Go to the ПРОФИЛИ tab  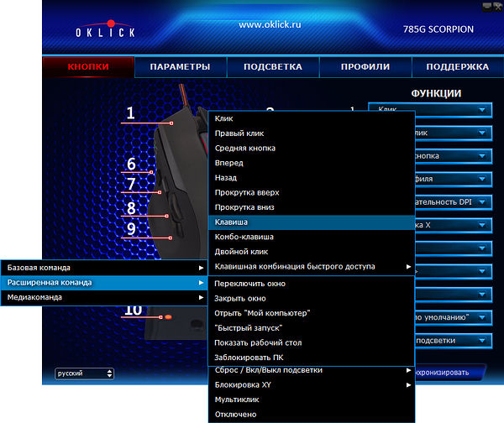pyautogui.click(x=365, y=67)
